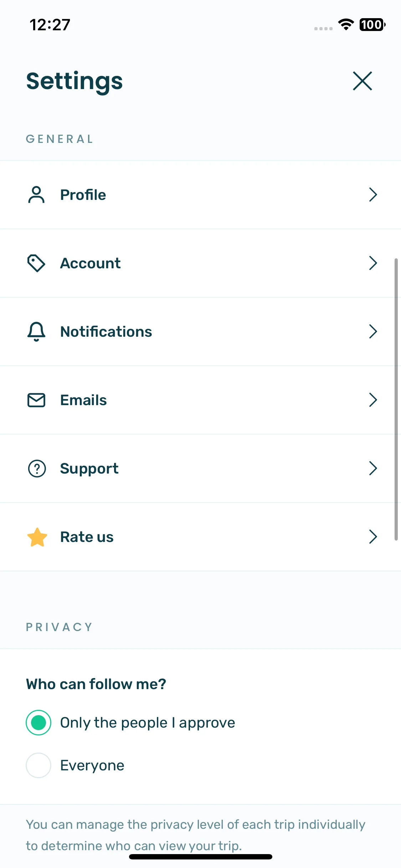This screenshot has height=868, width=401.
Task: Tap the Emails envelope icon
Action: pos(36,400)
